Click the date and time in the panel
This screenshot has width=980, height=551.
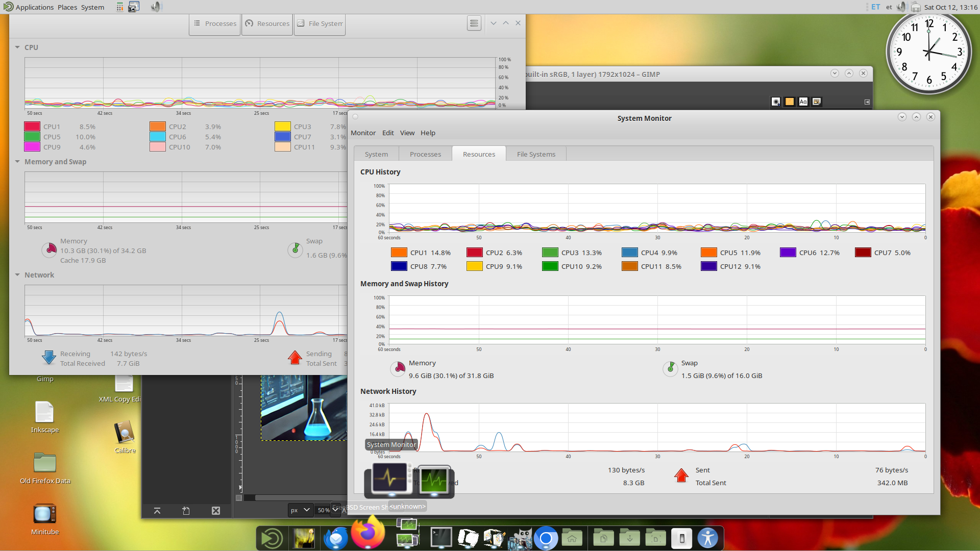[951, 7]
